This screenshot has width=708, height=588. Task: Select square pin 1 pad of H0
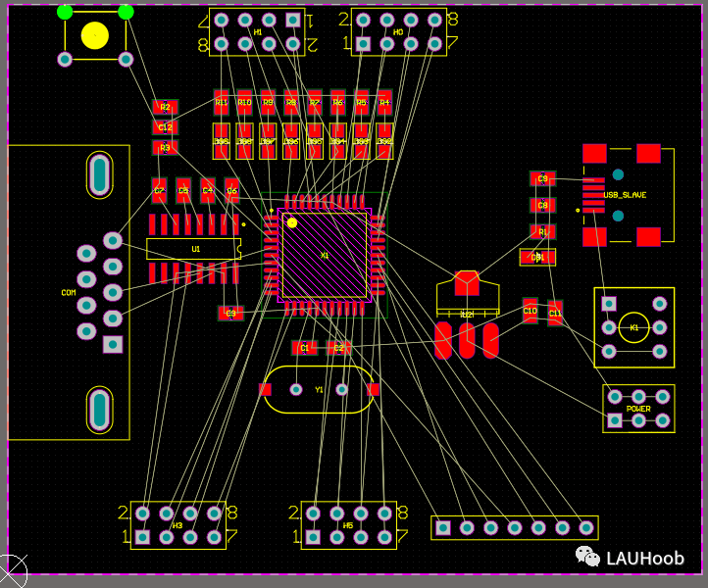pyautogui.click(x=363, y=44)
